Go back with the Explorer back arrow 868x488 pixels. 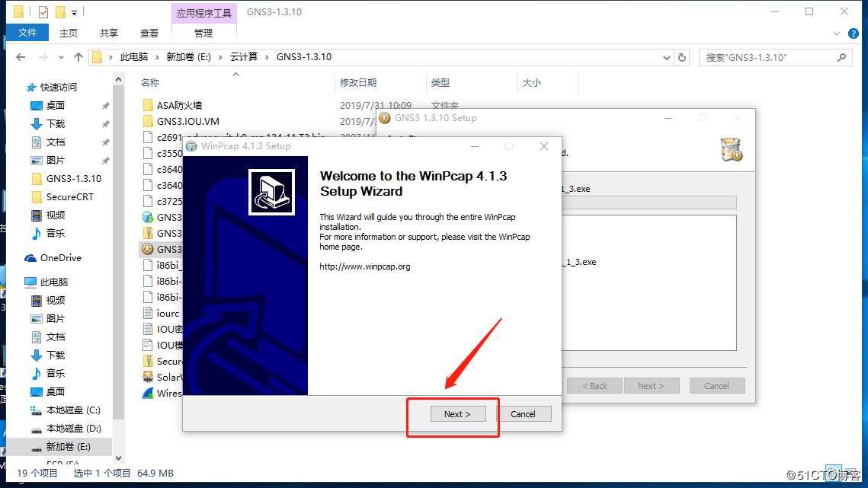click(x=21, y=57)
